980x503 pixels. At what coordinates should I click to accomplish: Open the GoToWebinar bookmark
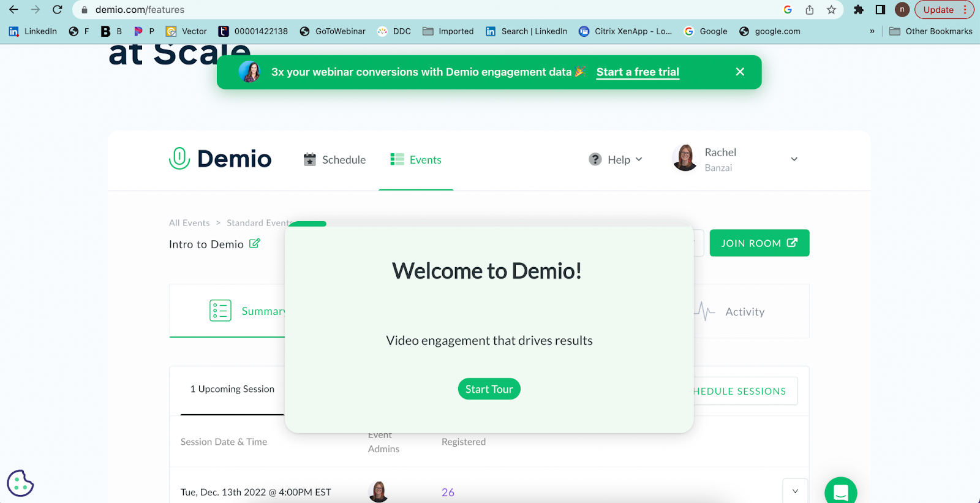point(333,31)
